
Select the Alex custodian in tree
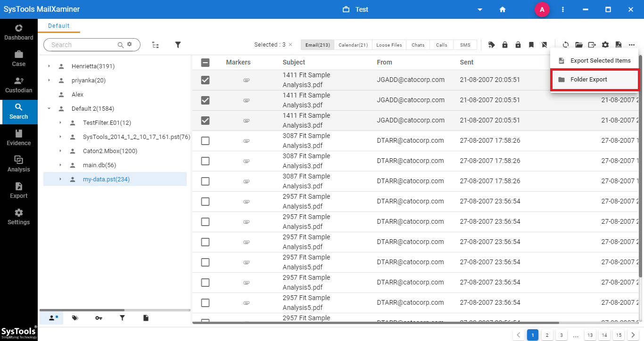point(77,95)
